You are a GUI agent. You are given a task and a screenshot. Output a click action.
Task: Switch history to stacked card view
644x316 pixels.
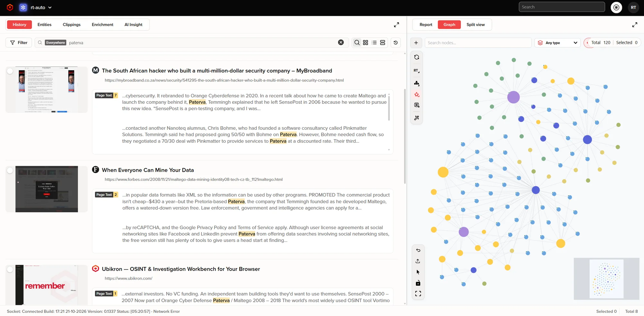(x=383, y=43)
